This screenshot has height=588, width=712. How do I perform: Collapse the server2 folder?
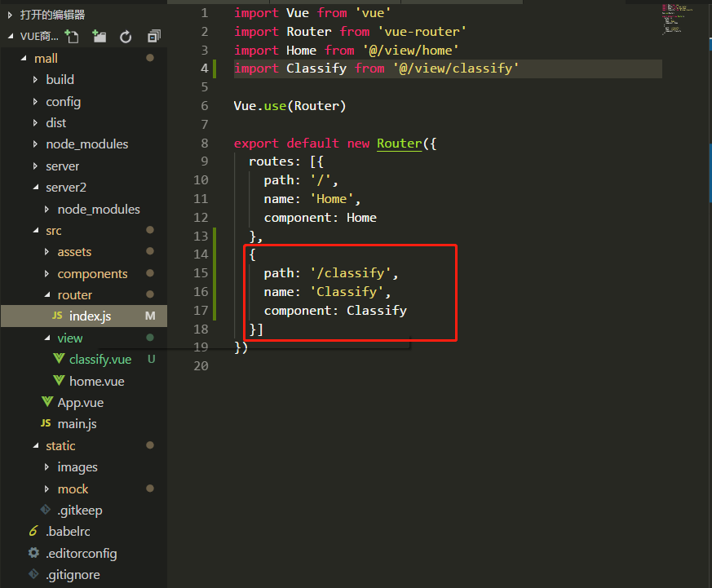coord(35,187)
